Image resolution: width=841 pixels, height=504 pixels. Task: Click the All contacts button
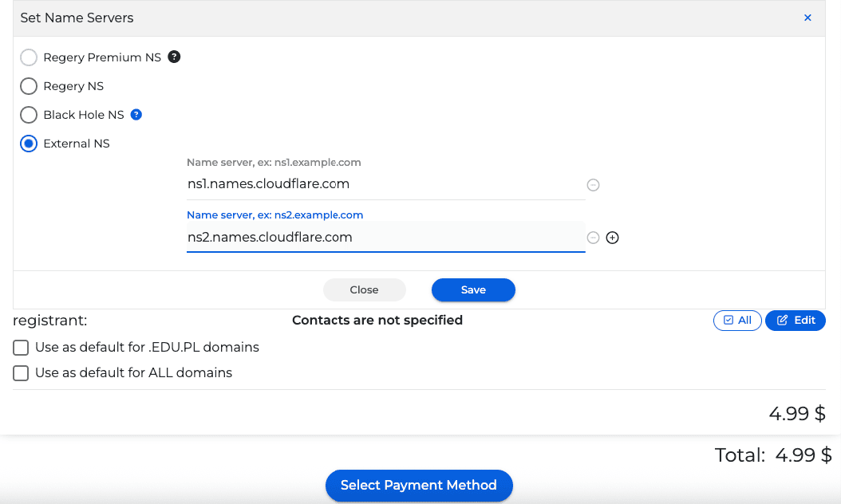pos(737,320)
